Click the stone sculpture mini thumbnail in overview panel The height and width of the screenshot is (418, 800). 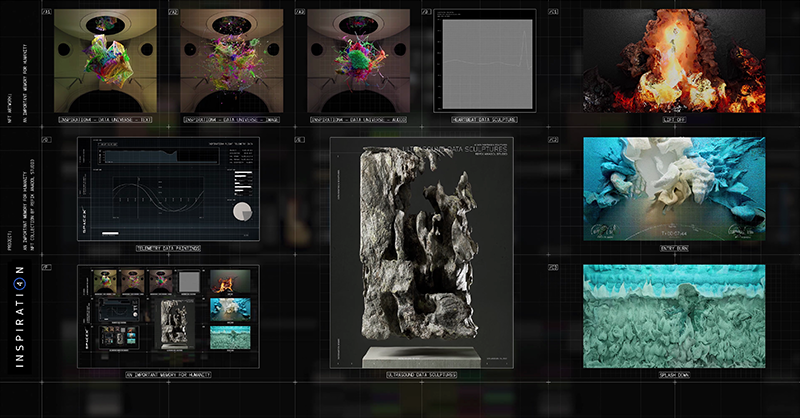click(174, 324)
